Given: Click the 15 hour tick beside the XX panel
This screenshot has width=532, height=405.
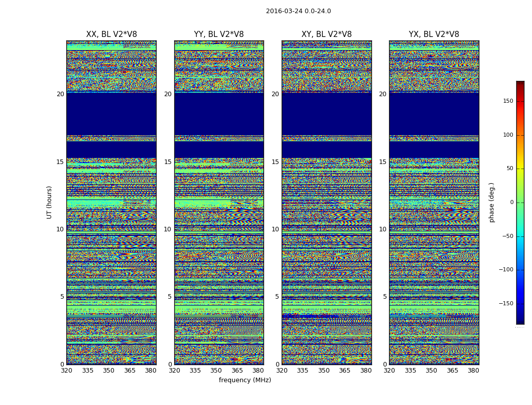Looking at the screenshot, I should (60, 162).
